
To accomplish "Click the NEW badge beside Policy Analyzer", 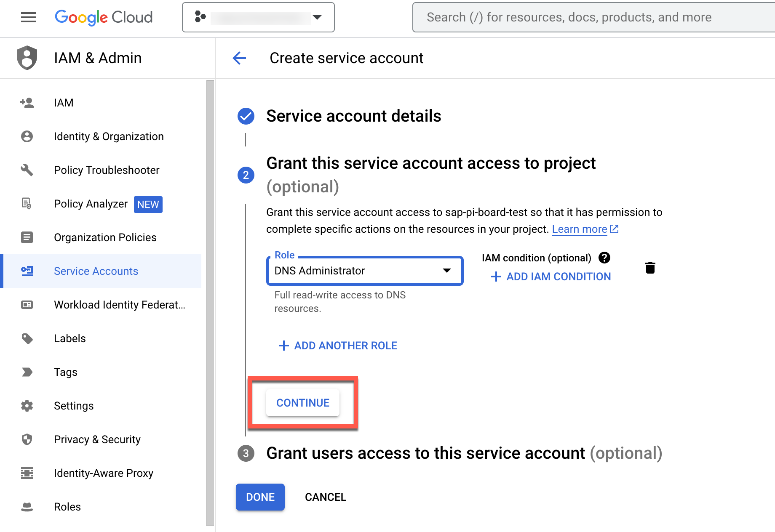I will (148, 205).
